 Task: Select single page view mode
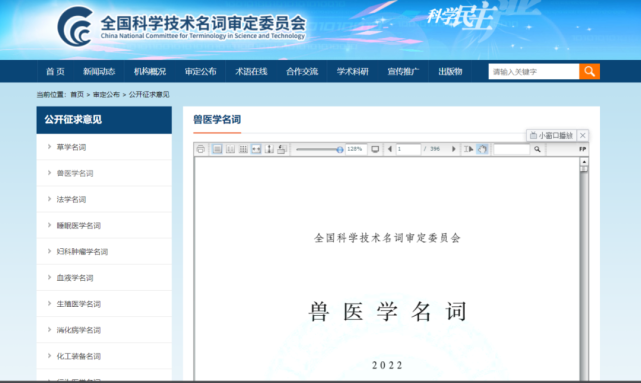click(x=217, y=149)
